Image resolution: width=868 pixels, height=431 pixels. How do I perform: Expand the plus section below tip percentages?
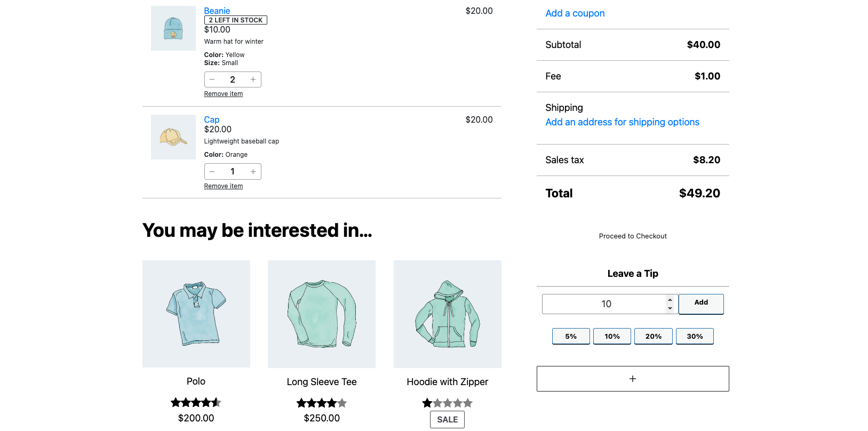pos(633,379)
